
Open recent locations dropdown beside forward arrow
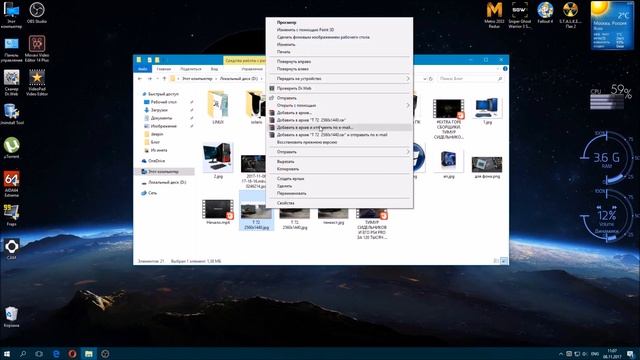pos(158,78)
